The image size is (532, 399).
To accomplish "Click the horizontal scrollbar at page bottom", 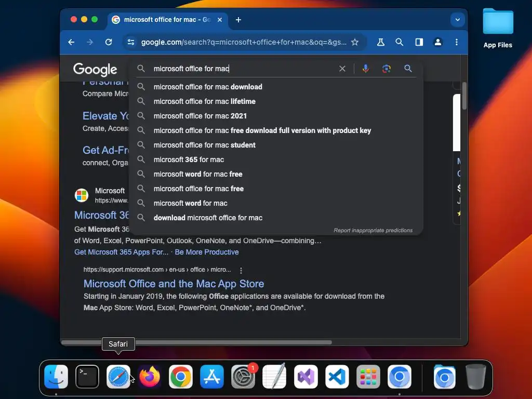I will point(196,342).
